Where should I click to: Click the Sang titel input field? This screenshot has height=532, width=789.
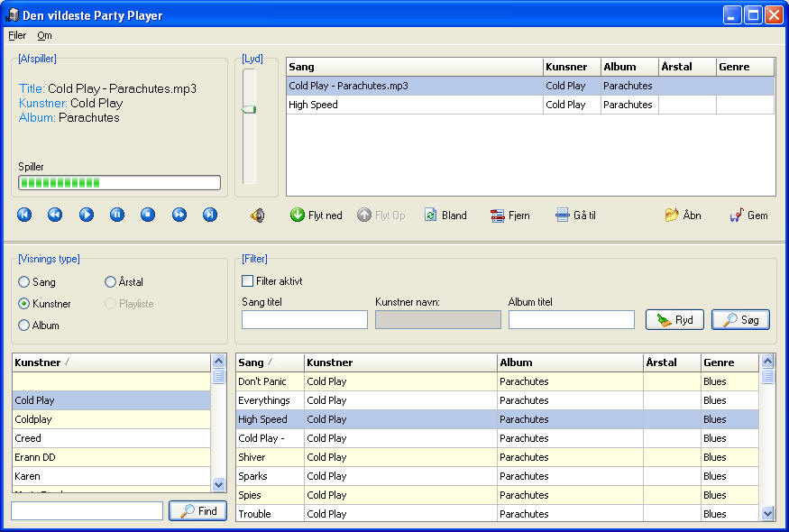(x=305, y=319)
